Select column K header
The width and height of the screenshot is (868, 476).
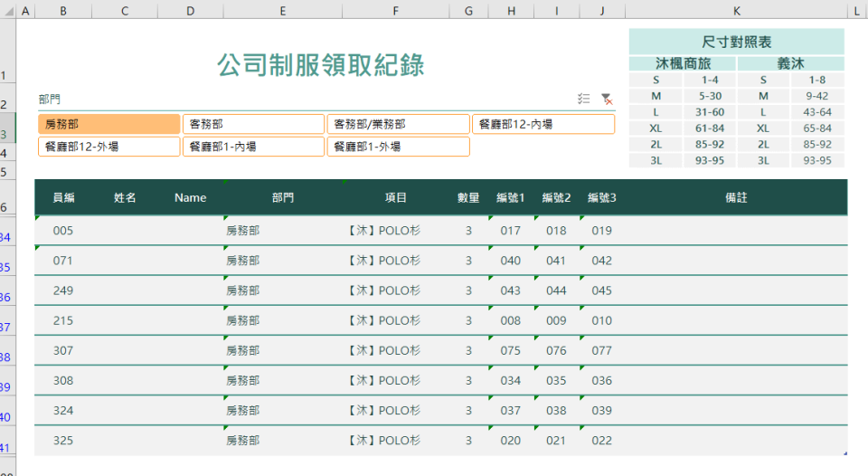[x=736, y=9]
